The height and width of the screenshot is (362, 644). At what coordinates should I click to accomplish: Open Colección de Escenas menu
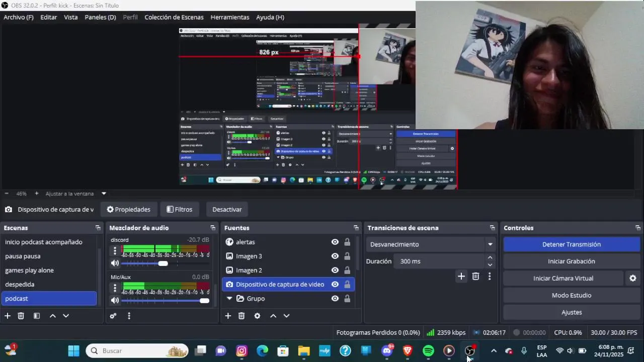click(x=174, y=17)
